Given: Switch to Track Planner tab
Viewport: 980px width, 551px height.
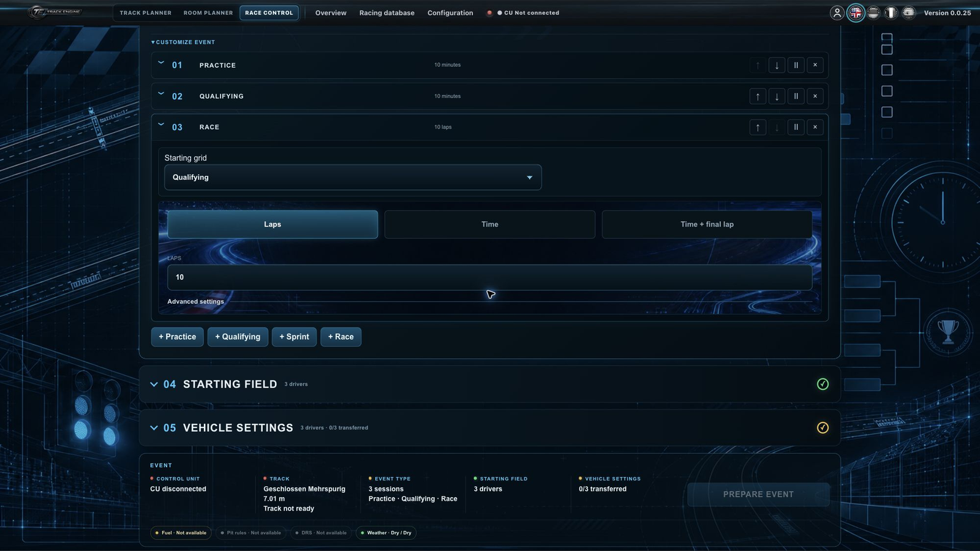Looking at the screenshot, I should point(145,13).
